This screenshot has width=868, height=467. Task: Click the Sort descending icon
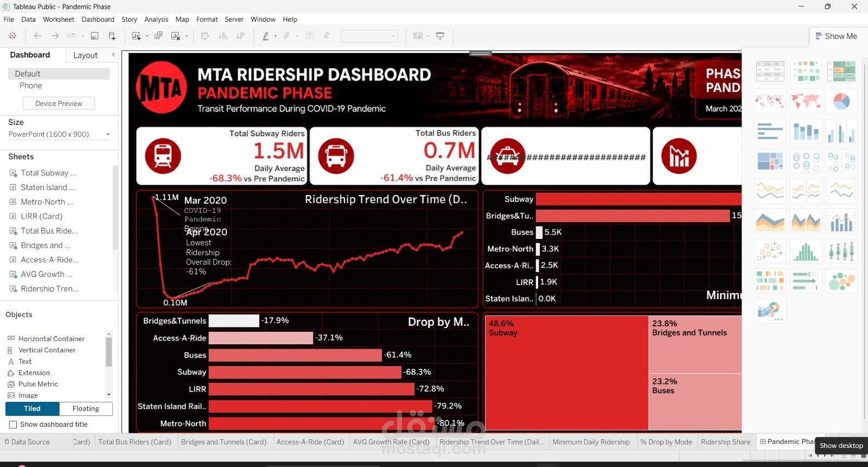pos(240,36)
